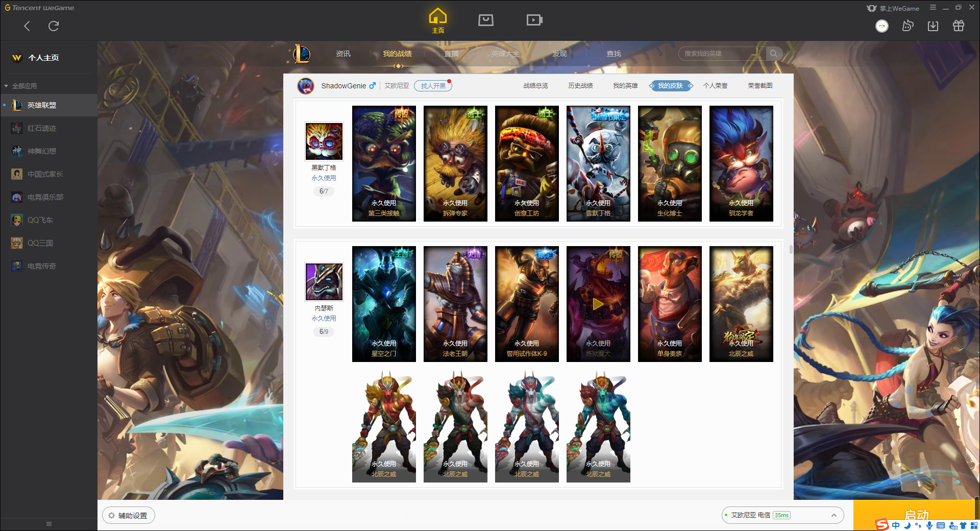Select QQ三国 in the app list
The height and width of the screenshot is (531, 980).
pyautogui.click(x=48, y=243)
